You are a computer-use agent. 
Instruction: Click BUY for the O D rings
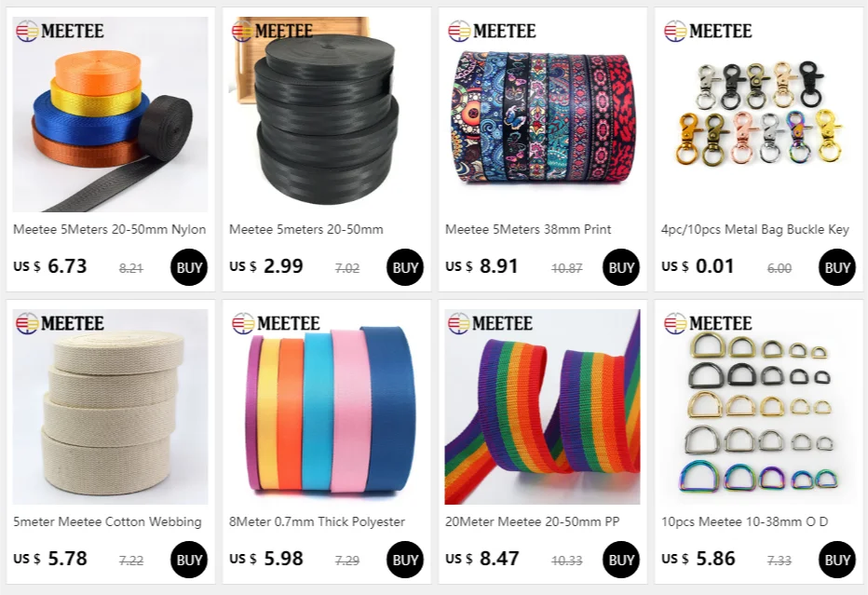click(836, 560)
